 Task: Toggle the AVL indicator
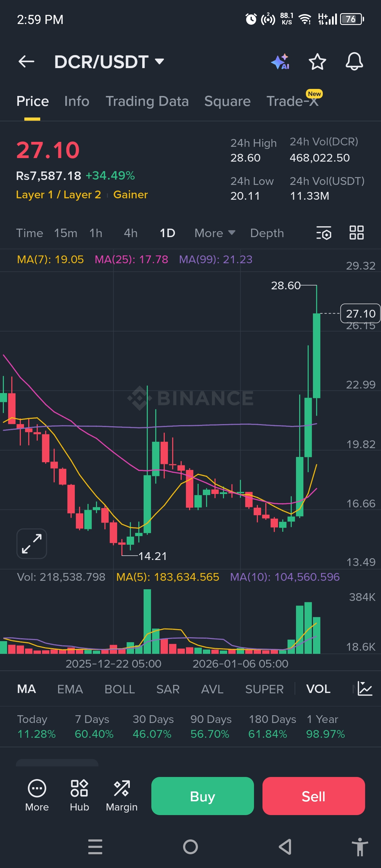pos(212,689)
